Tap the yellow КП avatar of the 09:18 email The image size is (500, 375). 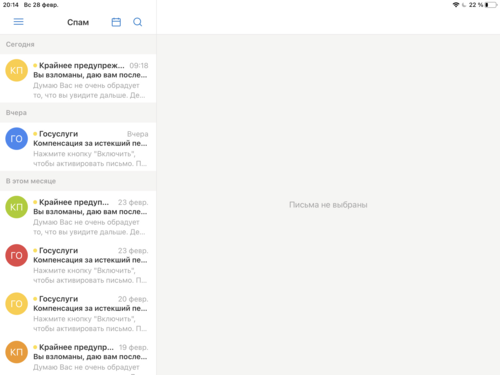16,70
